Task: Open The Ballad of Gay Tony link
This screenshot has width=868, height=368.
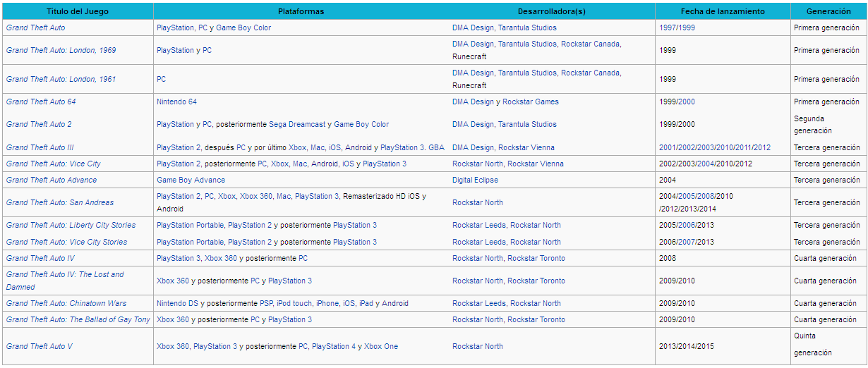Action: [78, 319]
